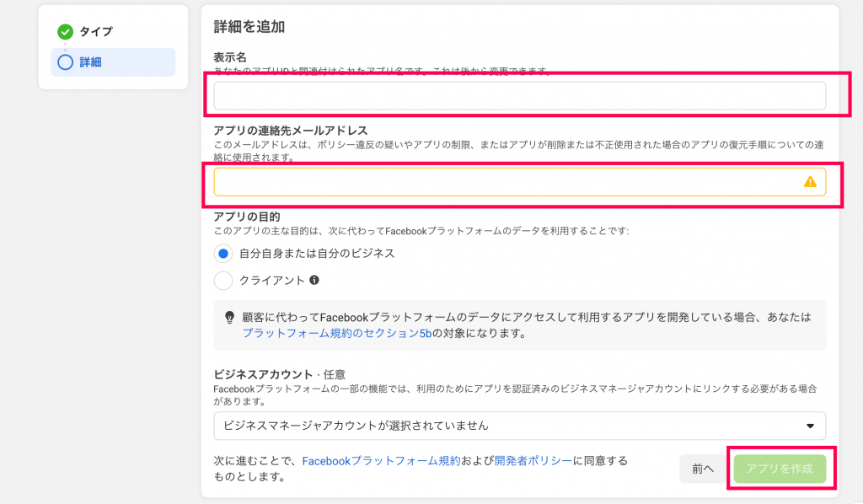The image size is (863, 504).
Task: Click the empty circle step icon beside 詳細
Action: pos(65,62)
